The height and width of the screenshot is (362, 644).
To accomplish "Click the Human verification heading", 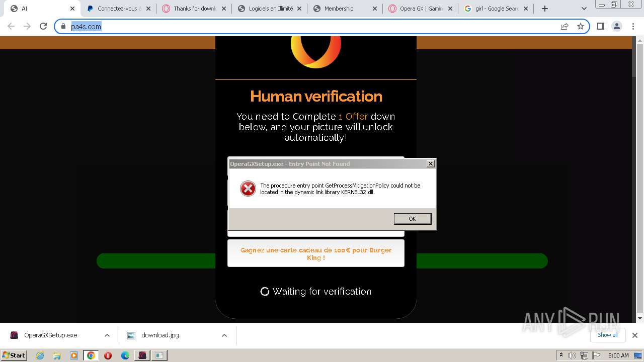I will click(x=316, y=96).
